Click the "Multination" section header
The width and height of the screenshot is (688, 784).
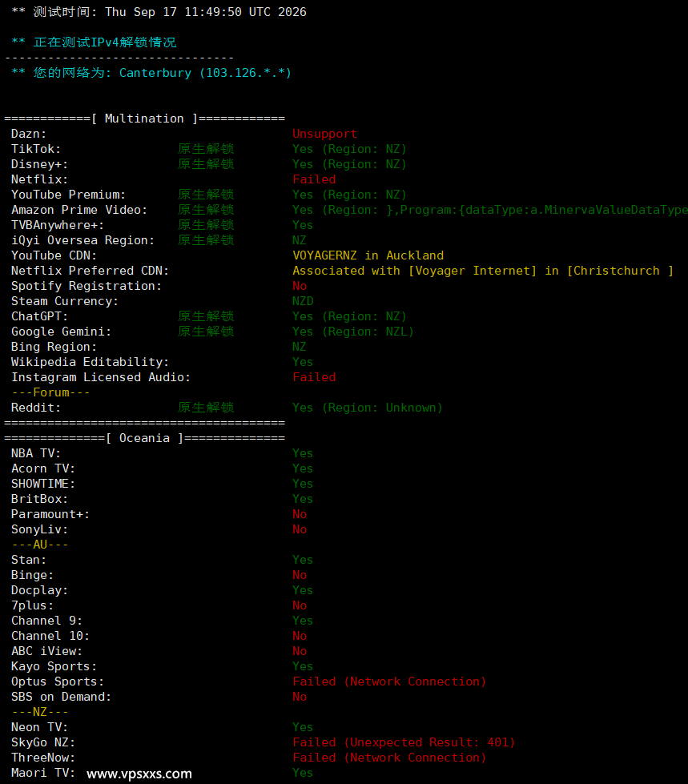coord(144,119)
